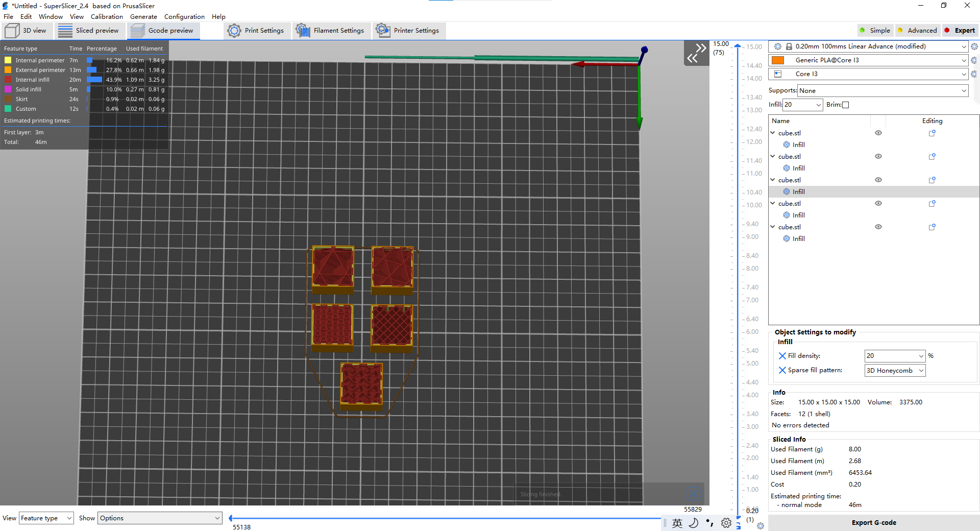The width and height of the screenshot is (980, 531).
Task: Hide the second cube.stl object
Action: click(878, 157)
